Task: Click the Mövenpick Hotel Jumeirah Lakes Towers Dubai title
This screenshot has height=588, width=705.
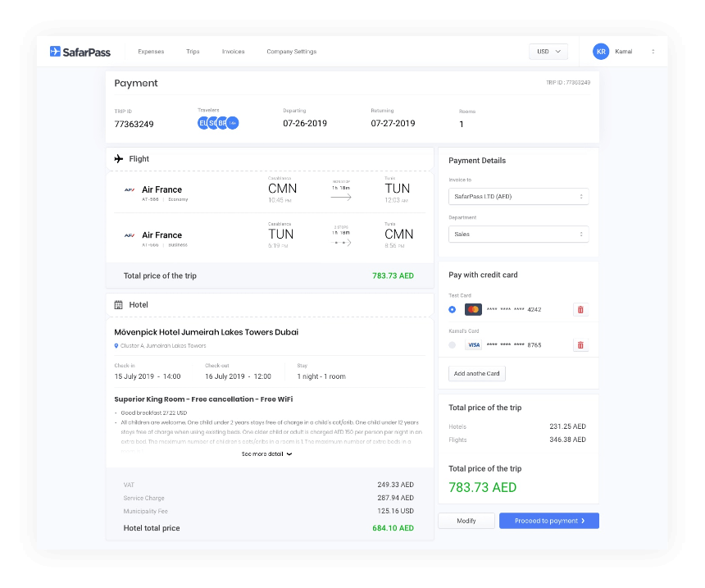Action: [207, 332]
